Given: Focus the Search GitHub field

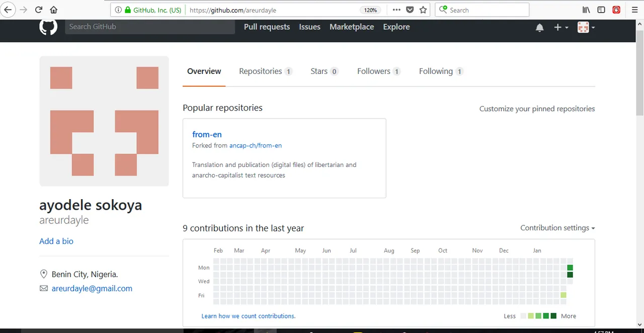Looking at the screenshot, I should pos(150,27).
